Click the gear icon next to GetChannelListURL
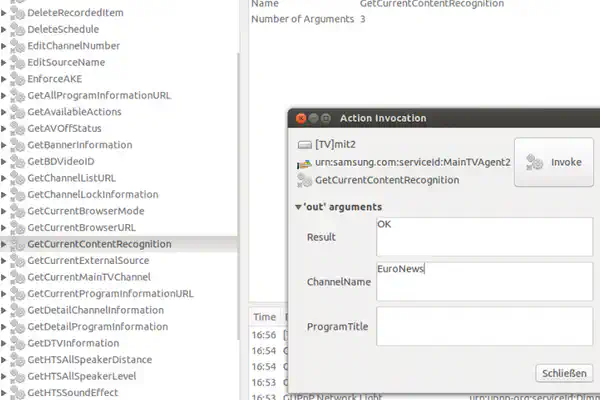 tap(17, 178)
